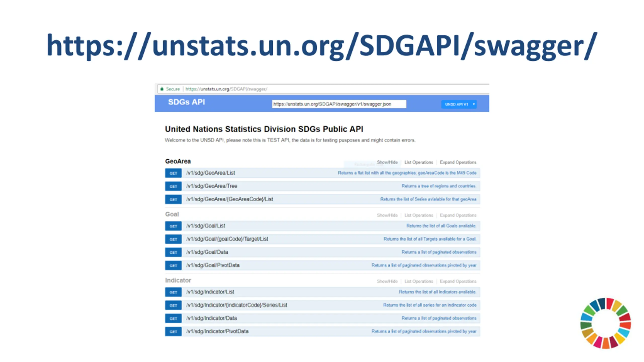Open the /v1/sdg/Indicator/List endpoint path
This screenshot has height=362, width=644.
[210, 292]
